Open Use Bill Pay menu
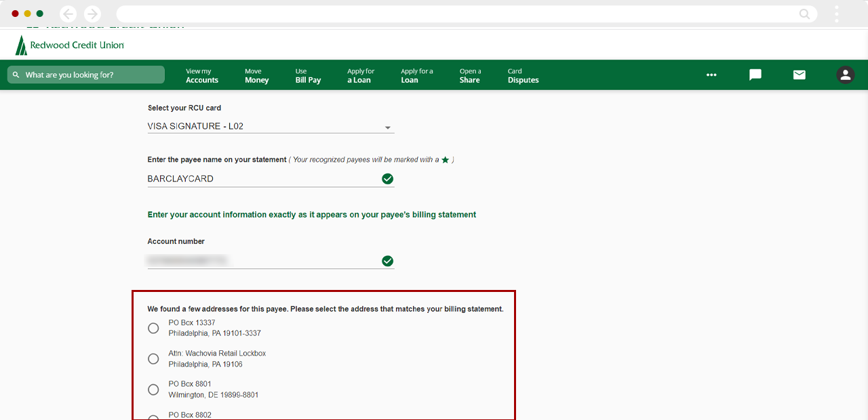This screenshot has width=868, height=420. click(x=308, y=75)
